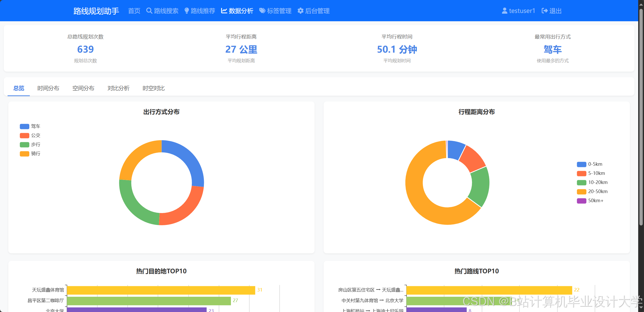Click the 路线规划助手 brand title

[x=96, y=11]
